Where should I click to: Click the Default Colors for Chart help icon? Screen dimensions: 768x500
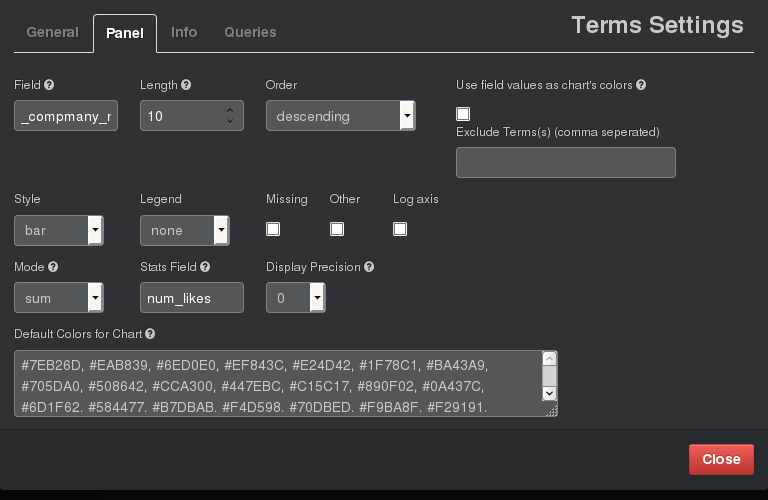click(x=150, y=334)
